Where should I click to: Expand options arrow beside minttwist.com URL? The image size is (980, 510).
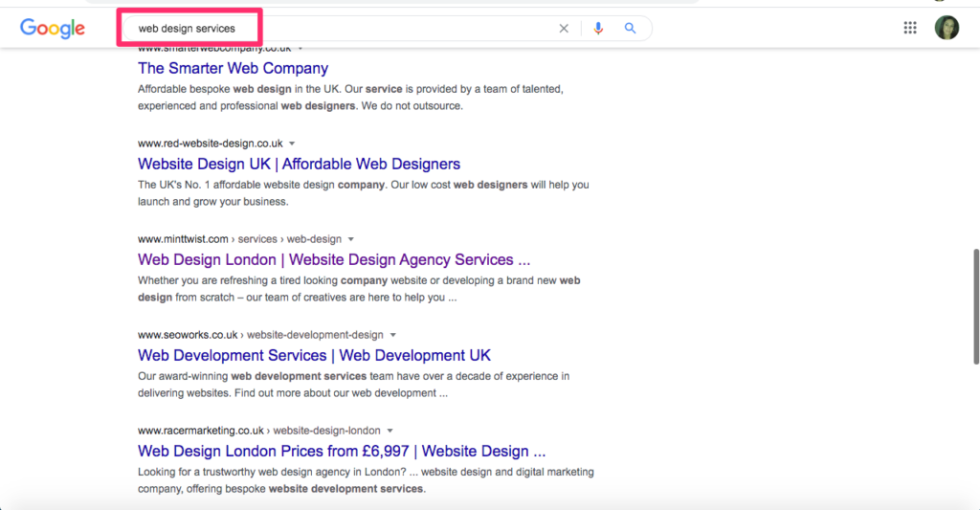coord(350,239)
